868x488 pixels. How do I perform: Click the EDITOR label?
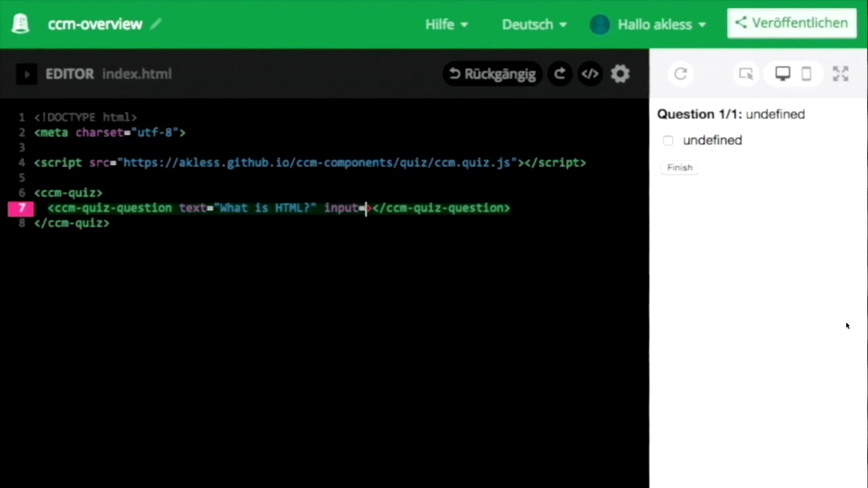click(70, 74)
